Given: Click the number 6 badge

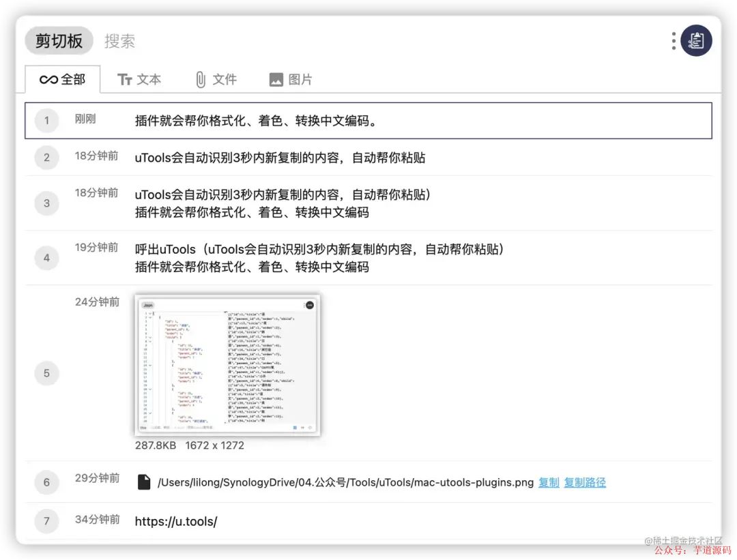Looking at the screenshot, I should point(46,482).
